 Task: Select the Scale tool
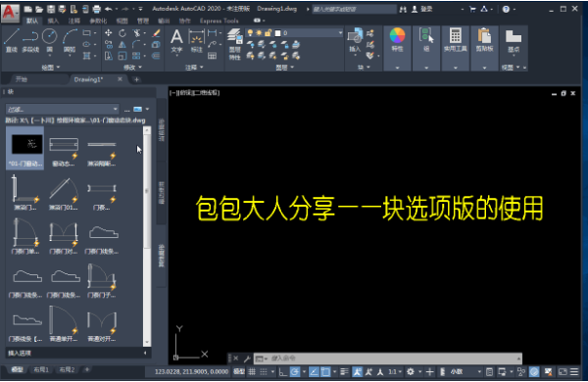click(122, 56)
